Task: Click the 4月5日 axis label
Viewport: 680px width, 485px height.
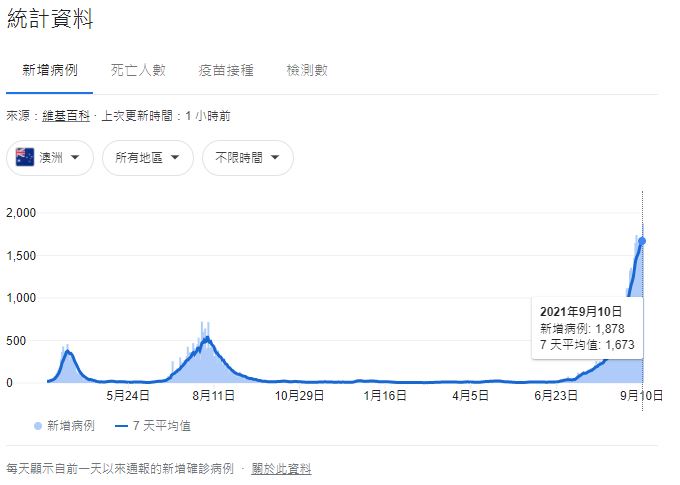Action: (x=471, y=395)
